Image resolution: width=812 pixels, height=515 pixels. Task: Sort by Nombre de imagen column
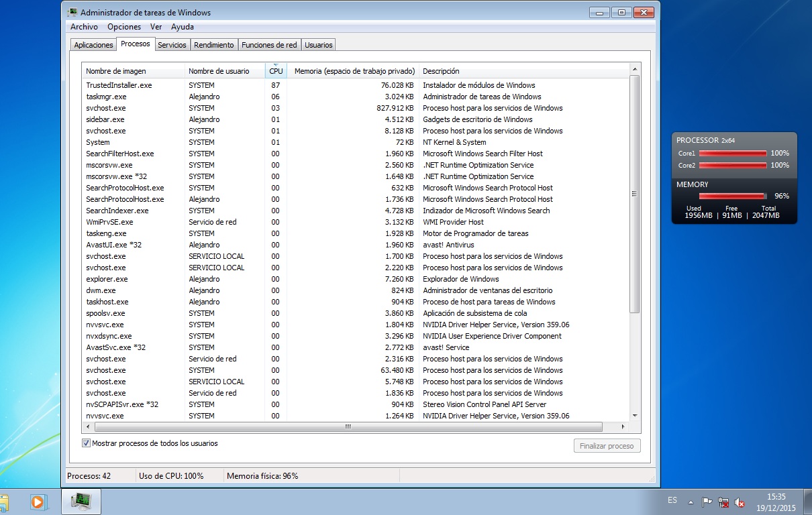(133, 71)
